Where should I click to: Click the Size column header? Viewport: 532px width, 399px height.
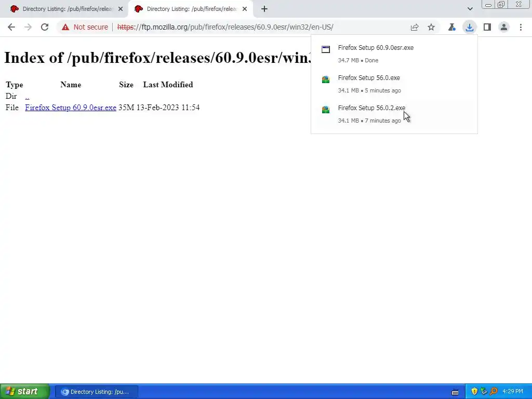126,85
